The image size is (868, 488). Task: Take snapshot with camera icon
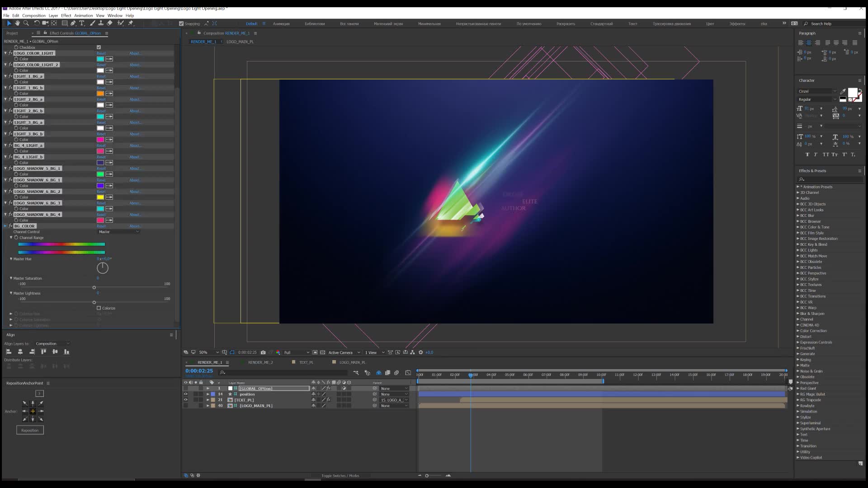coord(263,352)
